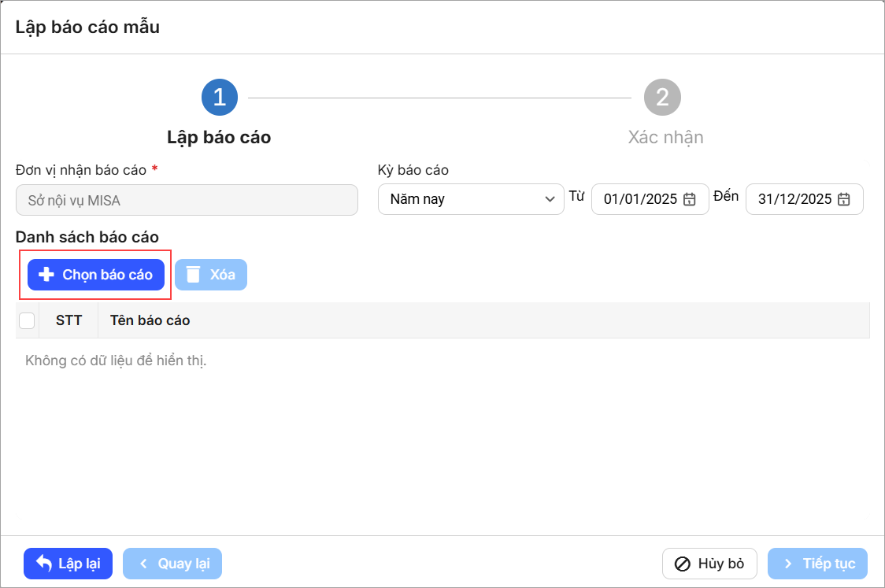Tick the select-all checkbox in table header
Viewport: 885px width, 588px height.
pyautogui.click(x=27, y=320)
